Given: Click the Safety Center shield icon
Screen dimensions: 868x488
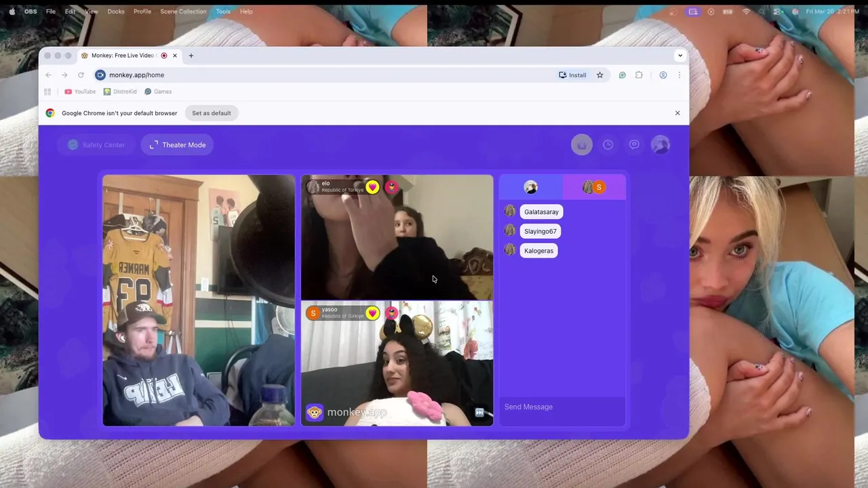Looking at the screenshot, I should (73, 144).
